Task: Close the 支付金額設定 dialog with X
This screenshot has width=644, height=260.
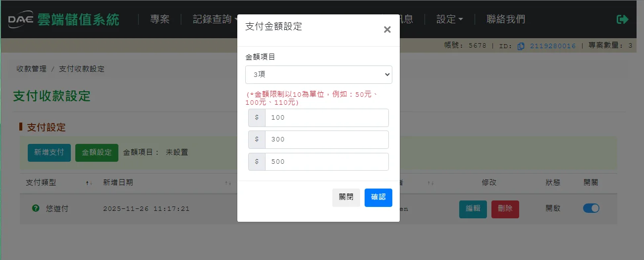Action: click(387, 30)
